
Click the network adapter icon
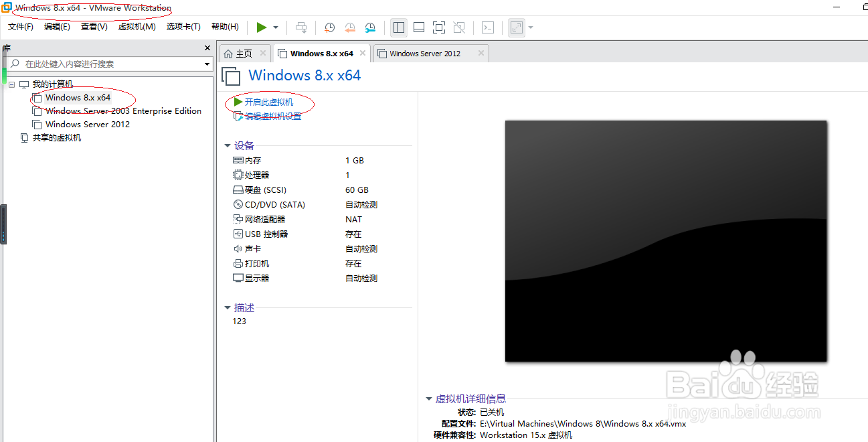[238, 220]
